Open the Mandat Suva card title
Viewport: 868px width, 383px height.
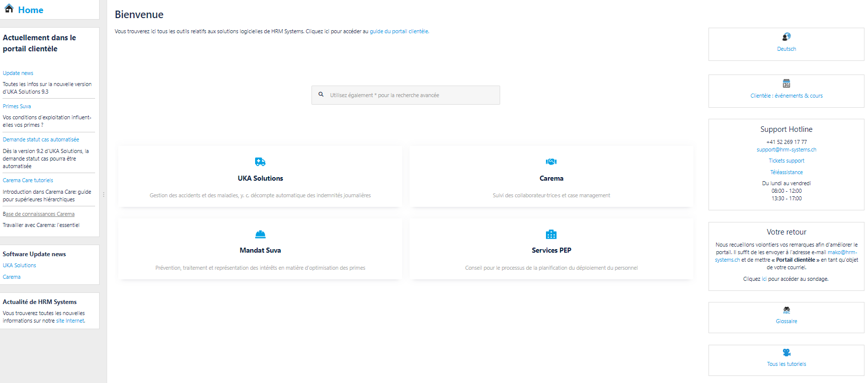260,250
